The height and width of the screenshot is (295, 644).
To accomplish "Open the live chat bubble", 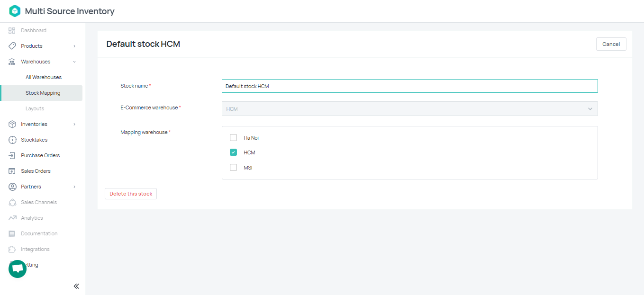I will pyautogui.click(x=18, y=269).
